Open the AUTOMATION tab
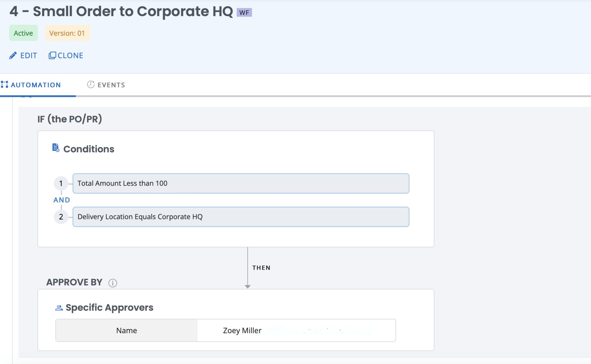591x364 pixels. (x=31, y=85)
